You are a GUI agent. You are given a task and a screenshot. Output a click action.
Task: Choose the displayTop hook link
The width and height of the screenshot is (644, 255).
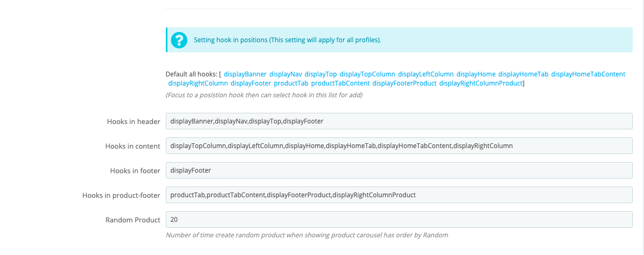pyautogui.click(x=321, y=74)
